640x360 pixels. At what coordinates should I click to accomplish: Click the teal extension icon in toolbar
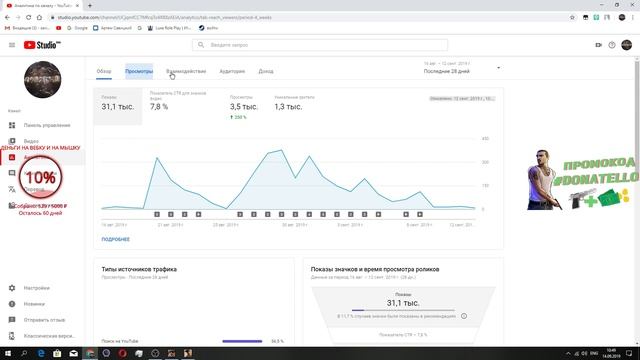tap(596, 17)
